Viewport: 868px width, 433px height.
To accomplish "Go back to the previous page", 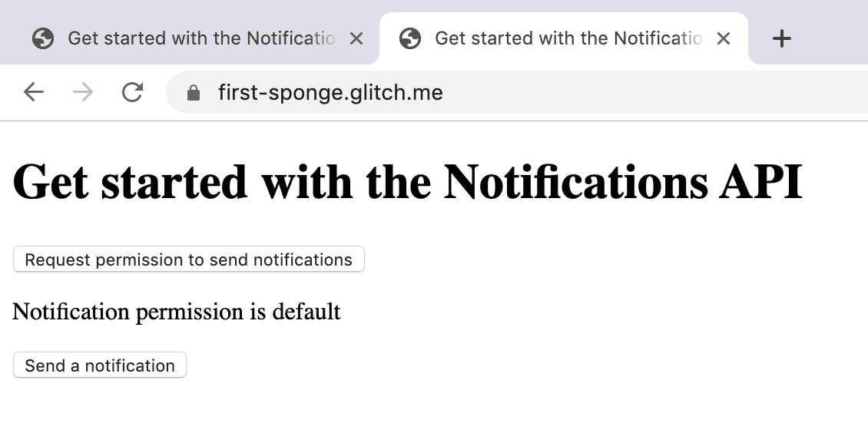I will click(34, 93).
